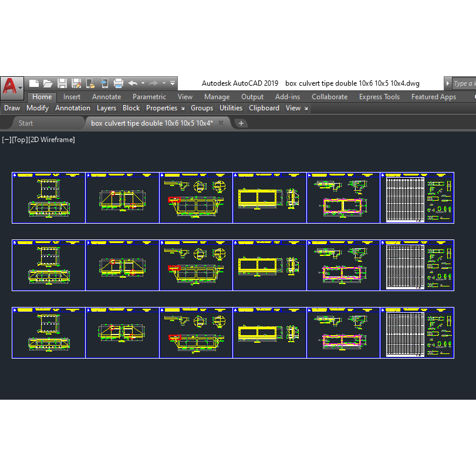Open from Web & Mobile
This screenshot has height=476, width=476.
[x=90, y=83]
